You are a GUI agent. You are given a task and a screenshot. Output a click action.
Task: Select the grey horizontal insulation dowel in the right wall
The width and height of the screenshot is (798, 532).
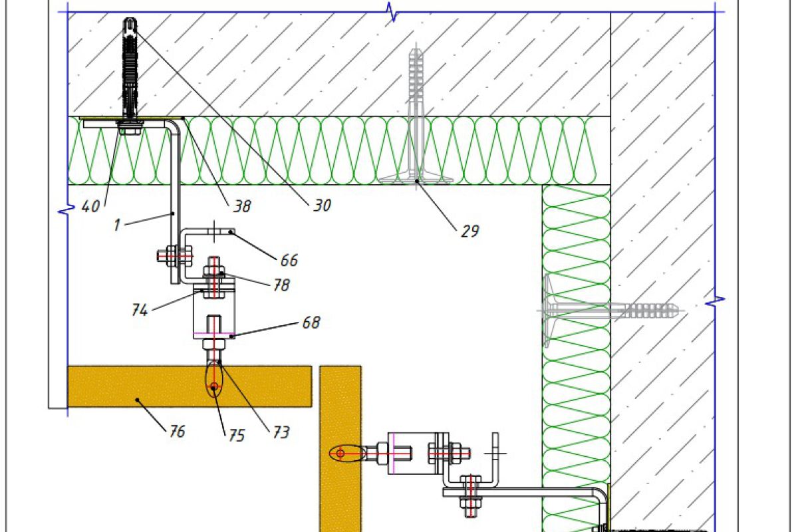(x=612, y=309)
